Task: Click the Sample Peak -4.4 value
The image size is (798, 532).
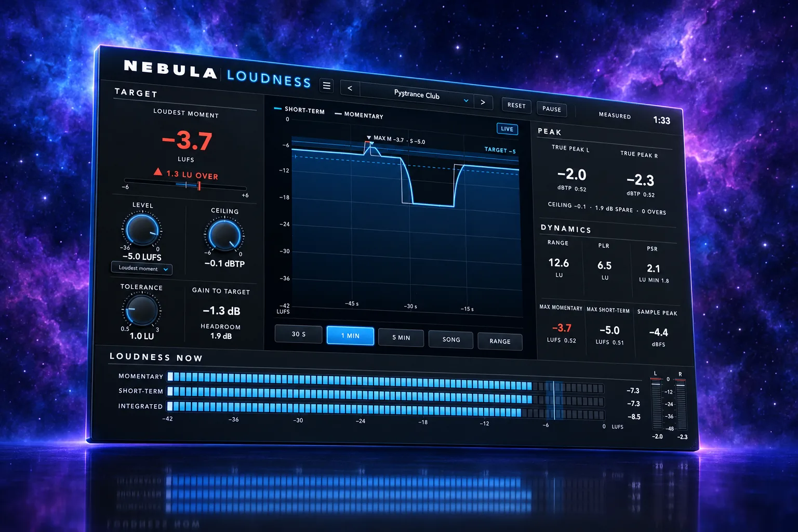Action: (658, 332)
